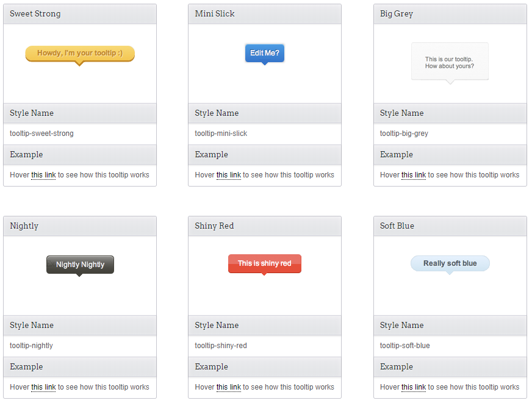Click 'Example' header in Soft Blue card
The width and height of the screenshot is (532, 403).
[x=450, y=367]
